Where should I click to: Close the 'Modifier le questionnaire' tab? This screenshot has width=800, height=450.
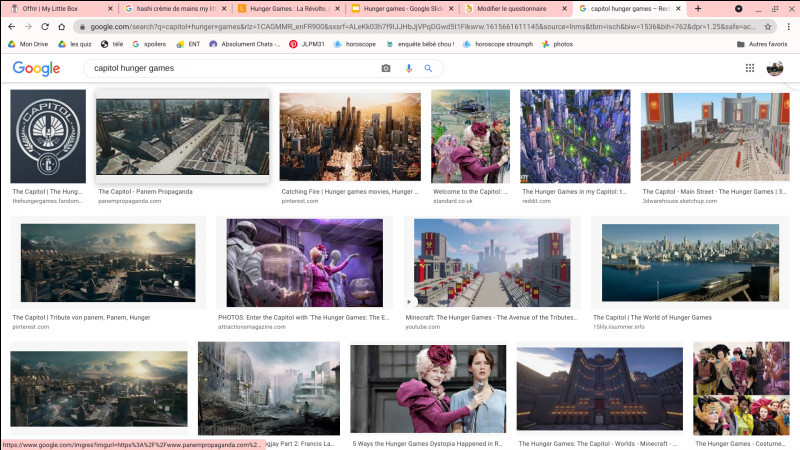[564, 9]
